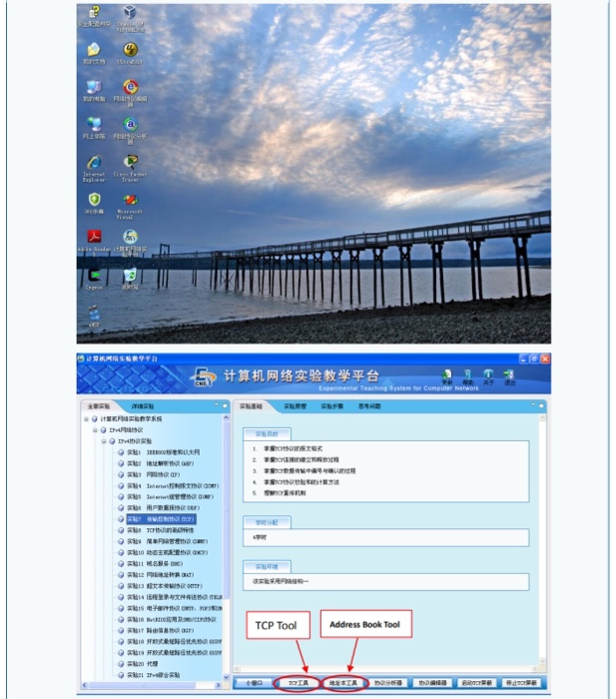Select 实验8 TCP协议的高级特性
This screenshot has width=616, height=699.
click(161, 530)
